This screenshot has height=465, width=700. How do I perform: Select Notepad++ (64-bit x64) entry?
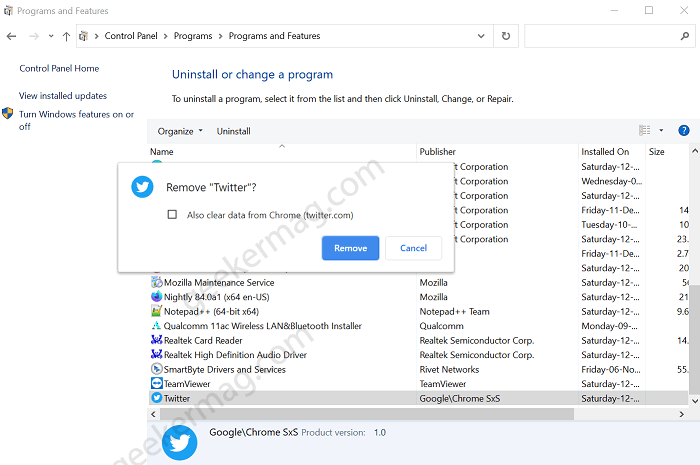coord(211,311)
